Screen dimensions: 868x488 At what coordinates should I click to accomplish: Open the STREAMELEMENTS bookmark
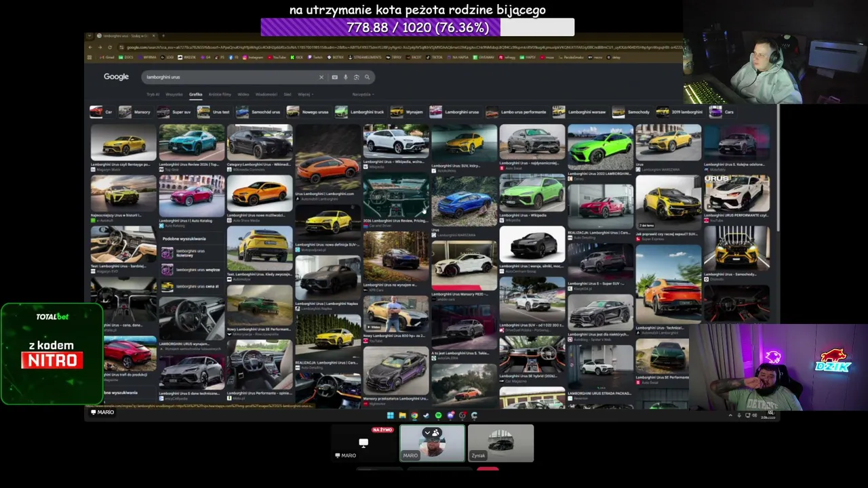click(x=366, y=58)
